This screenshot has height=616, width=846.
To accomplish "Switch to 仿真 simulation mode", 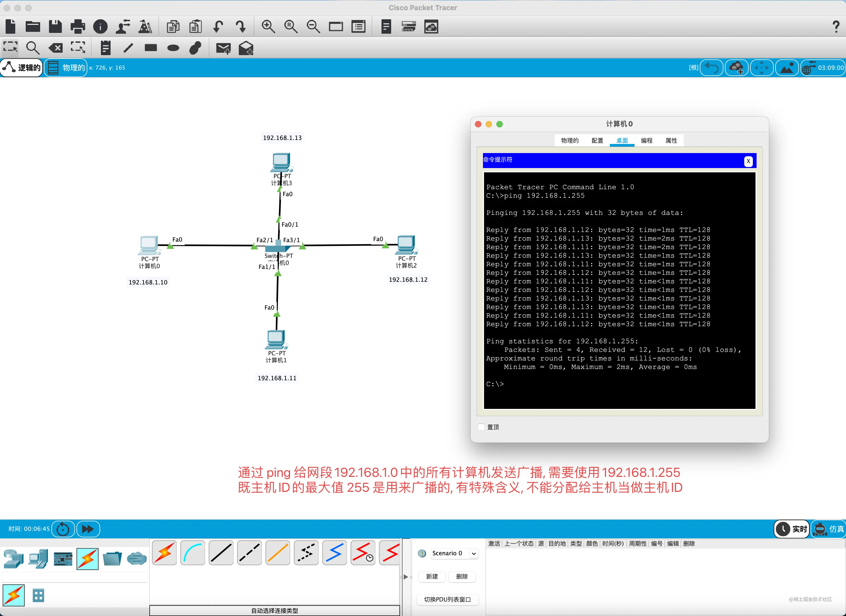I will (x=829, y=529).
